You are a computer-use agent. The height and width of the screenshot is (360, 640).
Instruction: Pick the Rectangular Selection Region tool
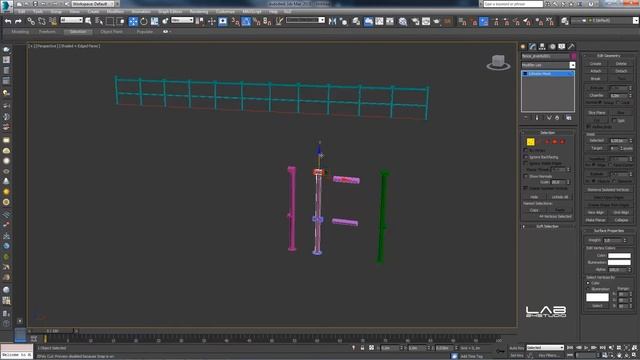coord(110,21)
